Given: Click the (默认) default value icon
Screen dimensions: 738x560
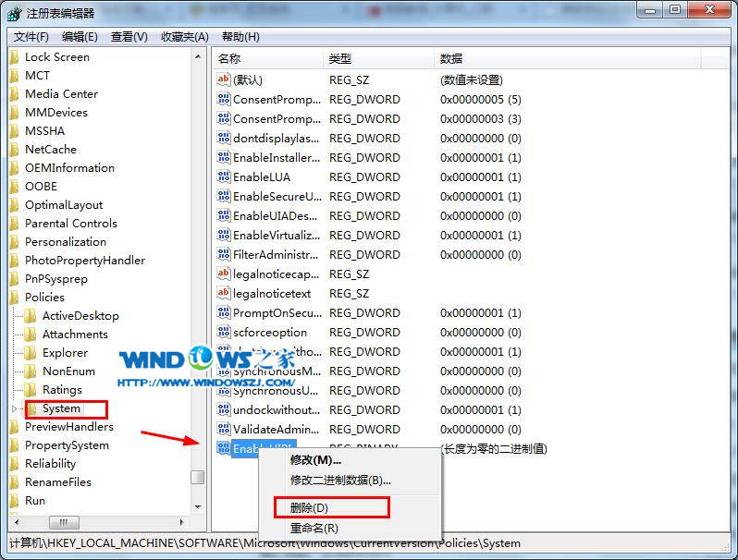Looking at the screenshot, I should pyautogui.click(x=223, y=79).
